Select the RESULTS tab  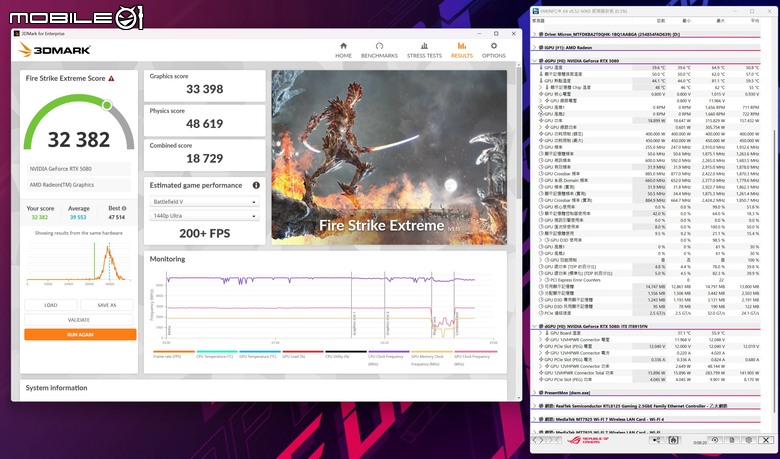pyautogui.click(x=462, y=50)
